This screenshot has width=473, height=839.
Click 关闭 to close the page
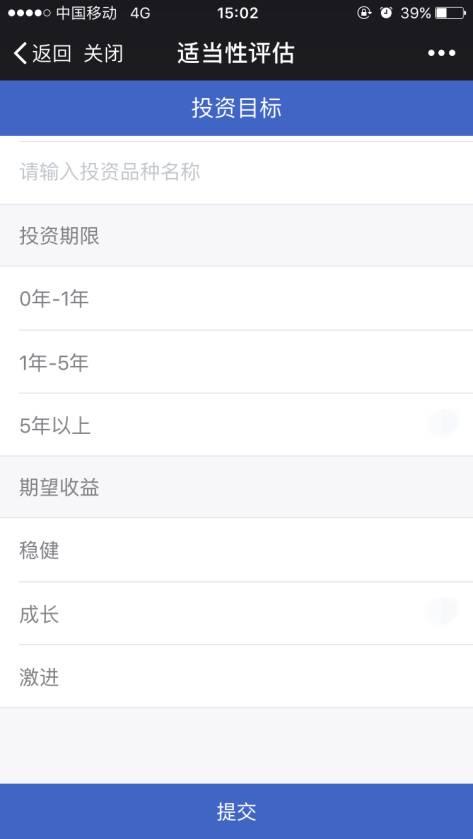click(x=103, y=54)
